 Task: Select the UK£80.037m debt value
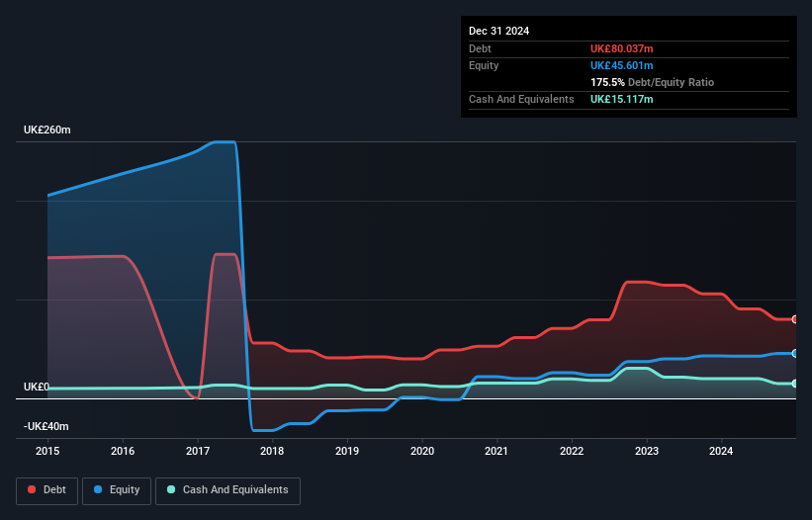(x=621, y=48)
